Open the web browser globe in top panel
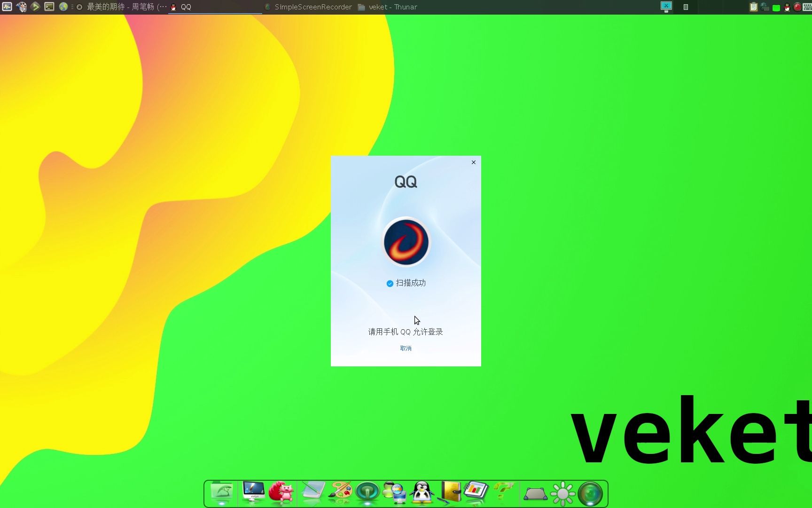Viewport: 812px width, 508px height. coord(63,7)
